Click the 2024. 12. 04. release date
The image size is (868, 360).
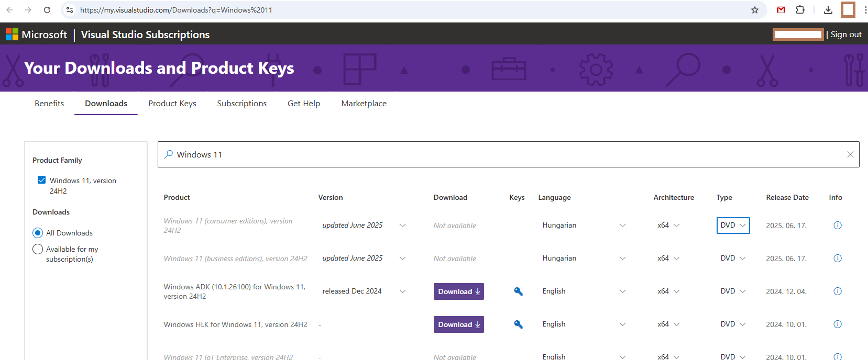(x=786, y=291)
